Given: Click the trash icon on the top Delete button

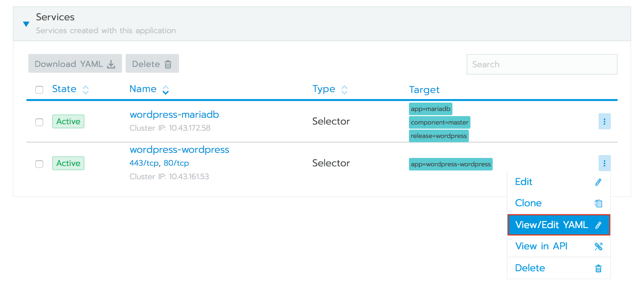Looking at the screenshot, I should pos(168,64).
